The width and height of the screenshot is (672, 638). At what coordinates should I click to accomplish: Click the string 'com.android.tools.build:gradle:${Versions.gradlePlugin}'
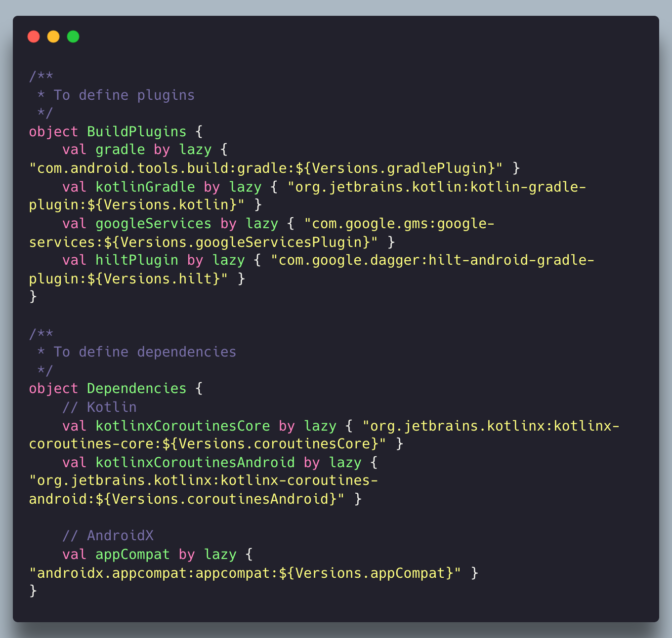click(266, 168)
